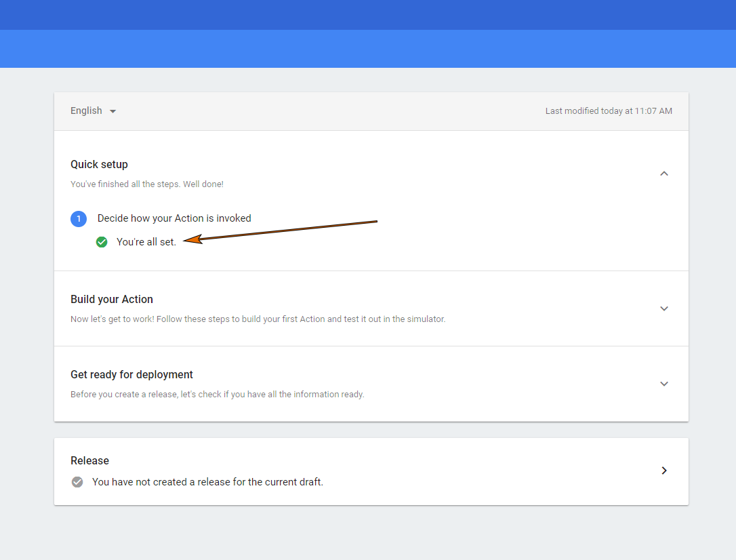The image size is (736, 560).
Task: Click the Quick setup heading
Action: [99, 164]
